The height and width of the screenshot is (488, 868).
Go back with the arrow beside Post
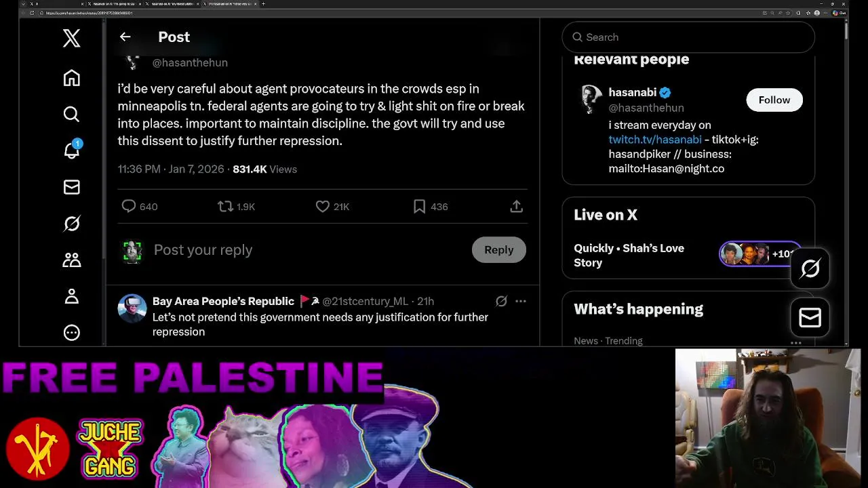125,37
